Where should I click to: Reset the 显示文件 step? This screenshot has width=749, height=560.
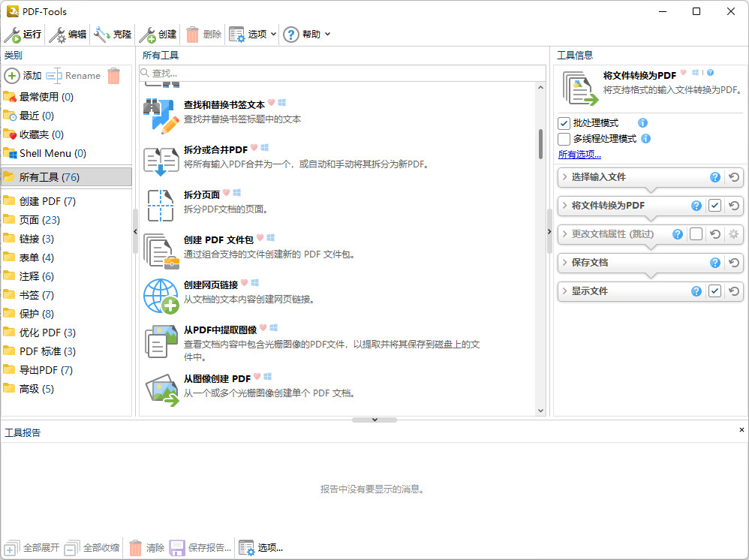click(x=734, y=291)
